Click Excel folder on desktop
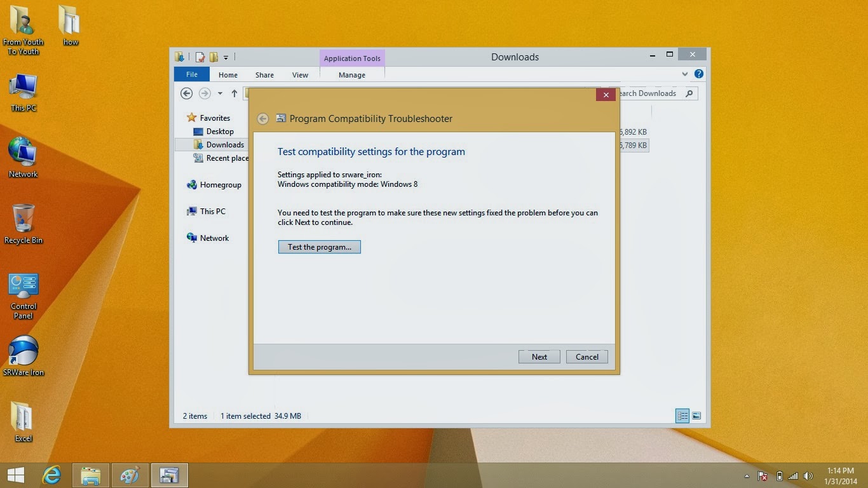The width and height of the screenshot is (868, 488). (x=24, y=422)
